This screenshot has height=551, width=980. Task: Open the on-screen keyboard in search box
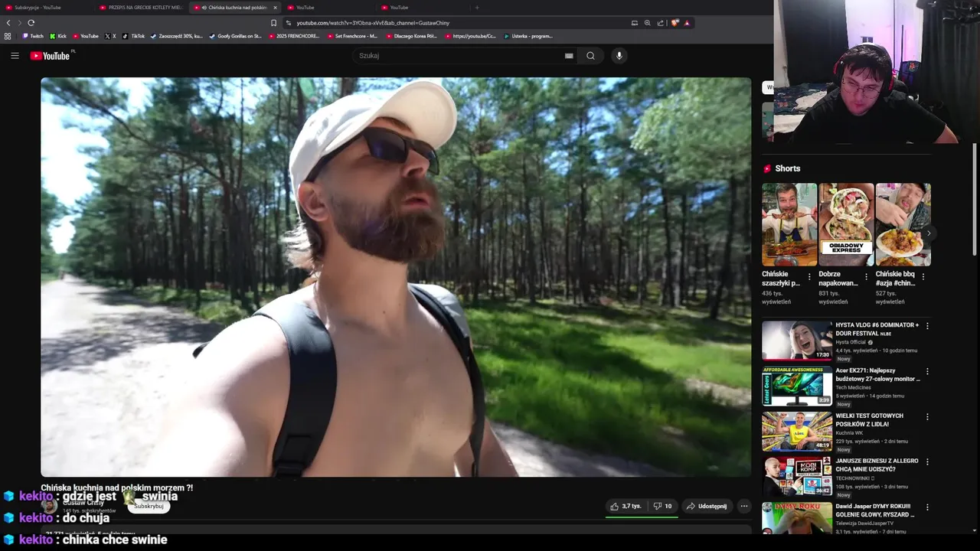(569, 56)
